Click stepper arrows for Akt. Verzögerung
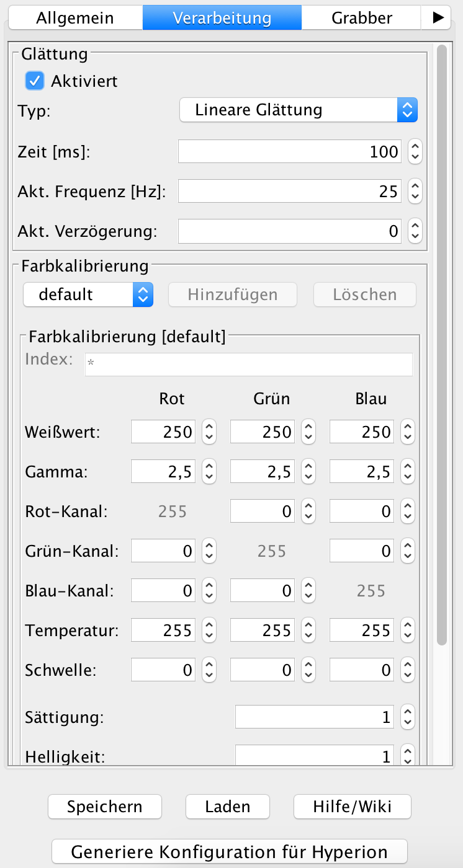This screenshot has width=463, height=868. (415, 231)
